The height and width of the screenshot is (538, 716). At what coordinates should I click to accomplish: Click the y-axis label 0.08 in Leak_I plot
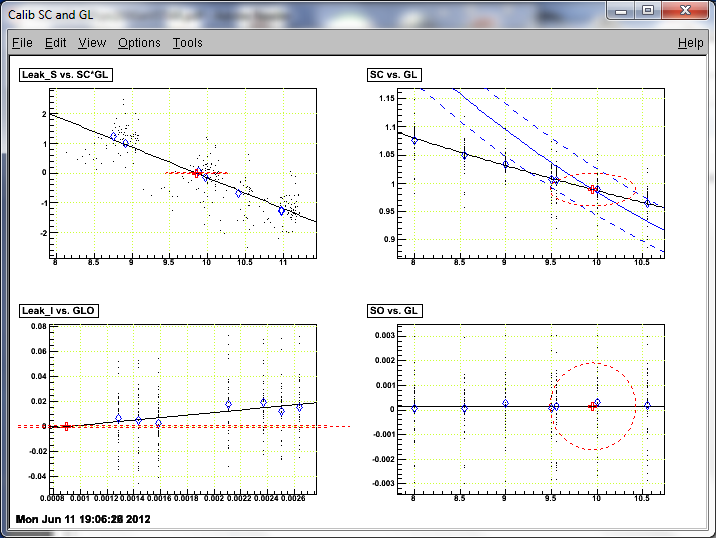(x=39, y=327)
